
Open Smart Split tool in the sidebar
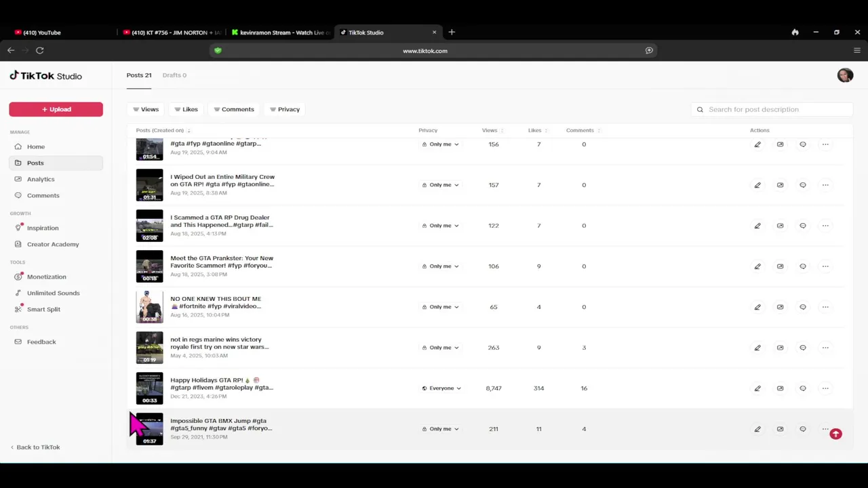click(x=56, y=309)
